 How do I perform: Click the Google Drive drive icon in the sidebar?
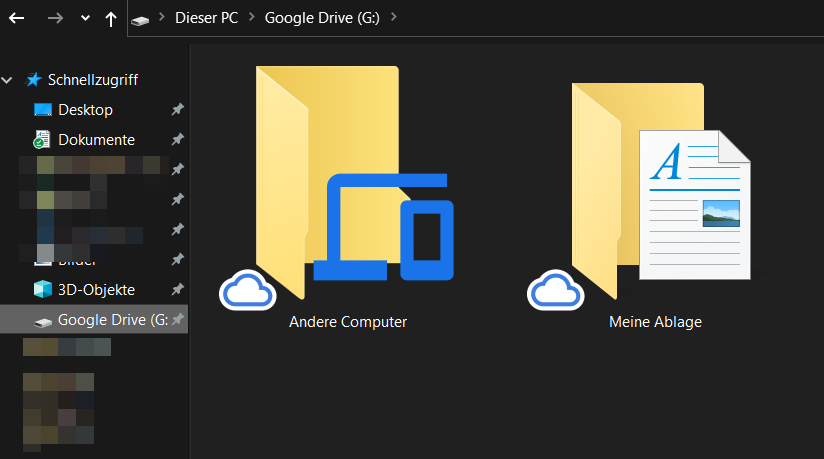(43, 321)
